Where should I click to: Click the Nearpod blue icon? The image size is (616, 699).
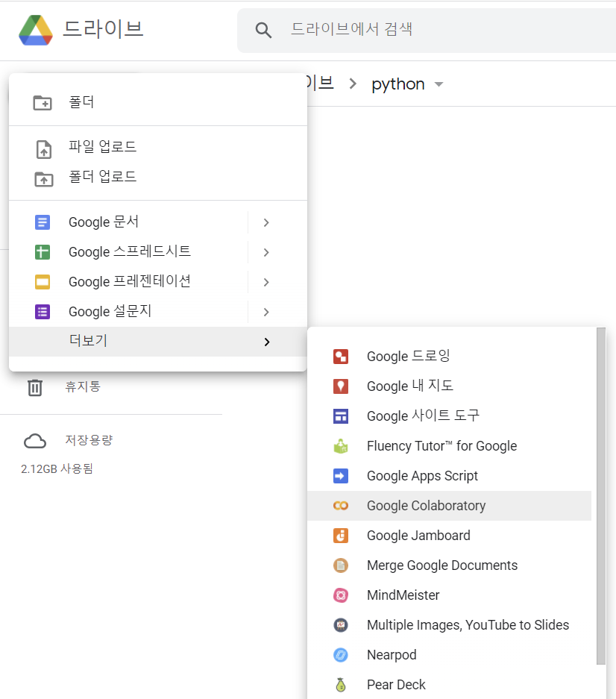[341, 655]
